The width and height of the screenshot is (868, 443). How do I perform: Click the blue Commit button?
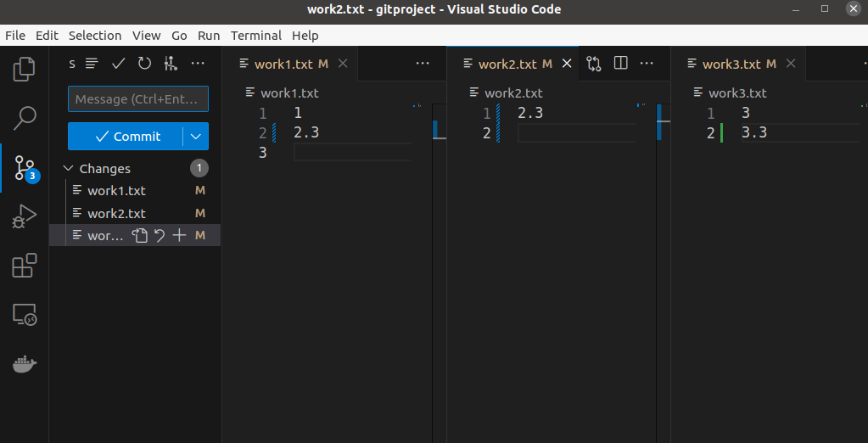pos(125,137)
